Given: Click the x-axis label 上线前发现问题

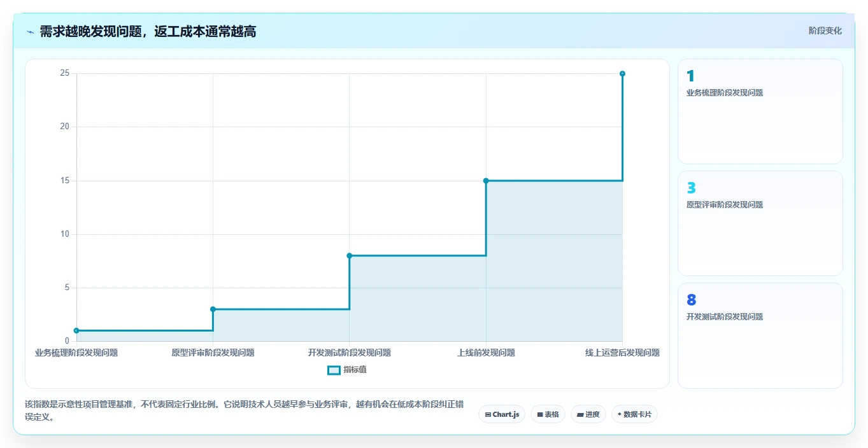Looking at the screenshot, I should click(x=486, y=353).
